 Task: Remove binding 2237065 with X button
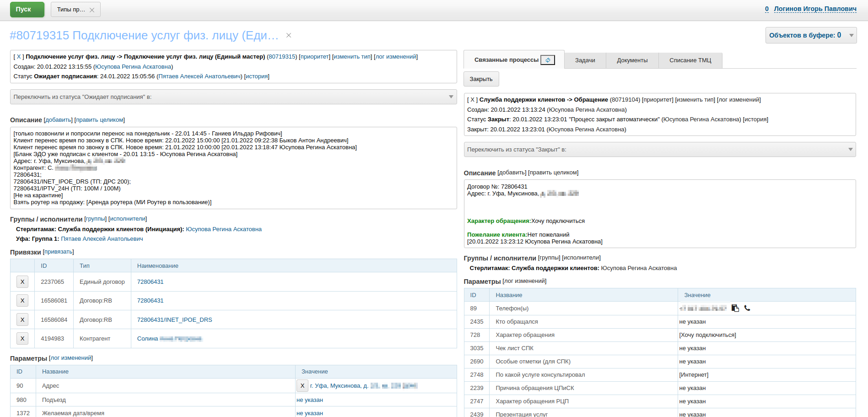click(22, 282)
